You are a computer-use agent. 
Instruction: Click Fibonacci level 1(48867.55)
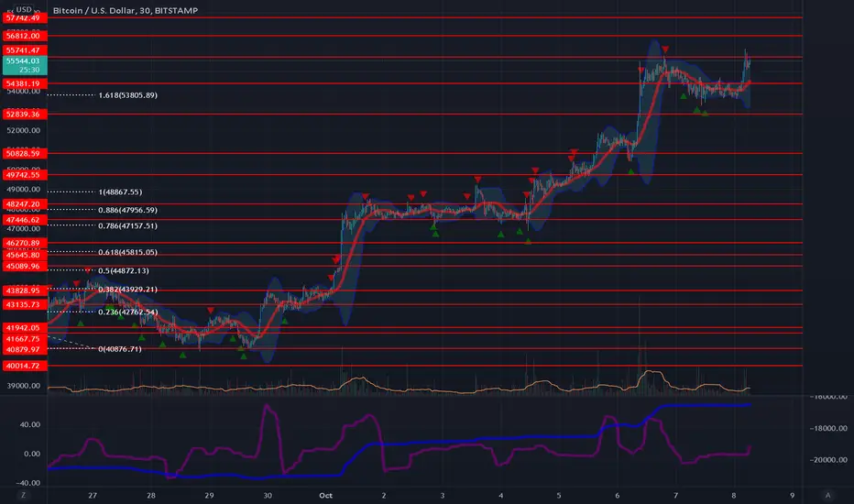[120, 192]
